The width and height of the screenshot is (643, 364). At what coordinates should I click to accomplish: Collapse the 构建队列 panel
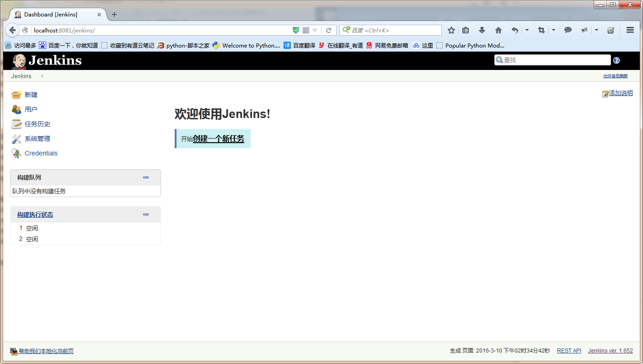[x=146, y=177]
